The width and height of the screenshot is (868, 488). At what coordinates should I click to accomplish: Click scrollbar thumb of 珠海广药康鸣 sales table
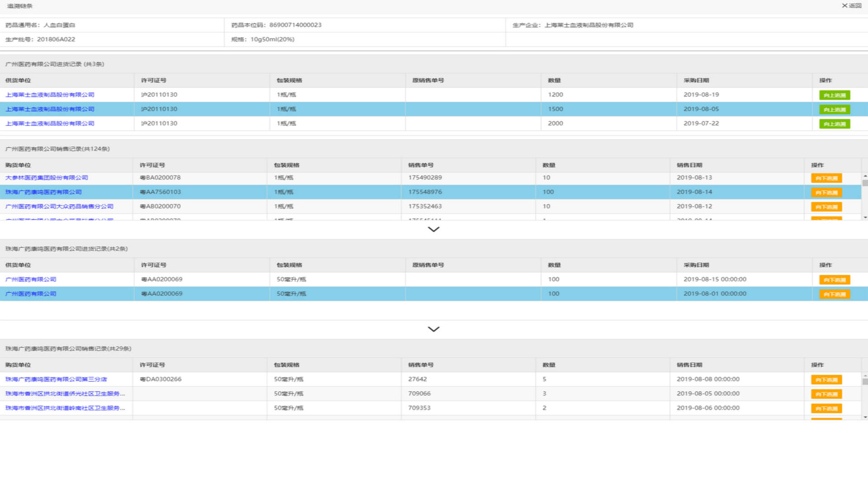[865, 381]
